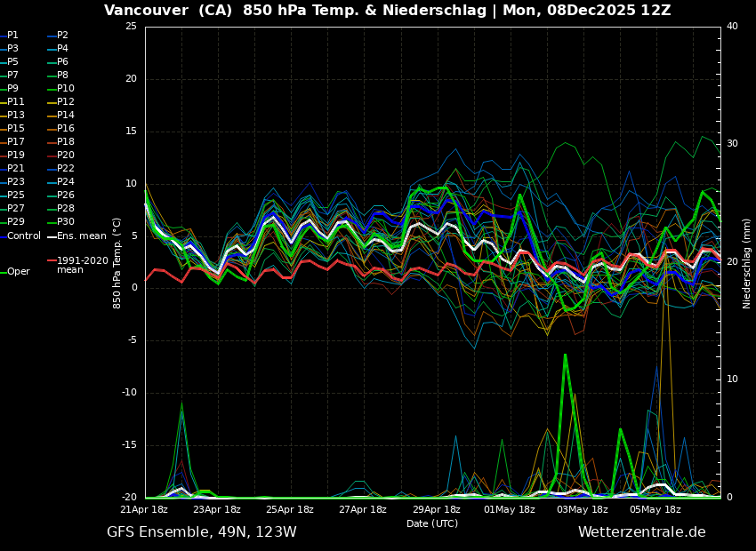The width and height of the screenshot is (756, 551).
Task: Click the P30 legend label
Action: click(66, 222)
